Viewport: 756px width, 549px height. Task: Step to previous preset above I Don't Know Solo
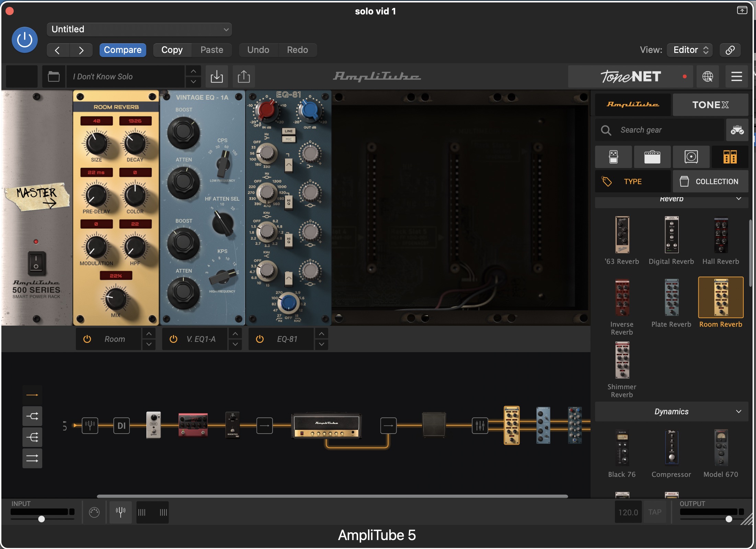(193, 71)
